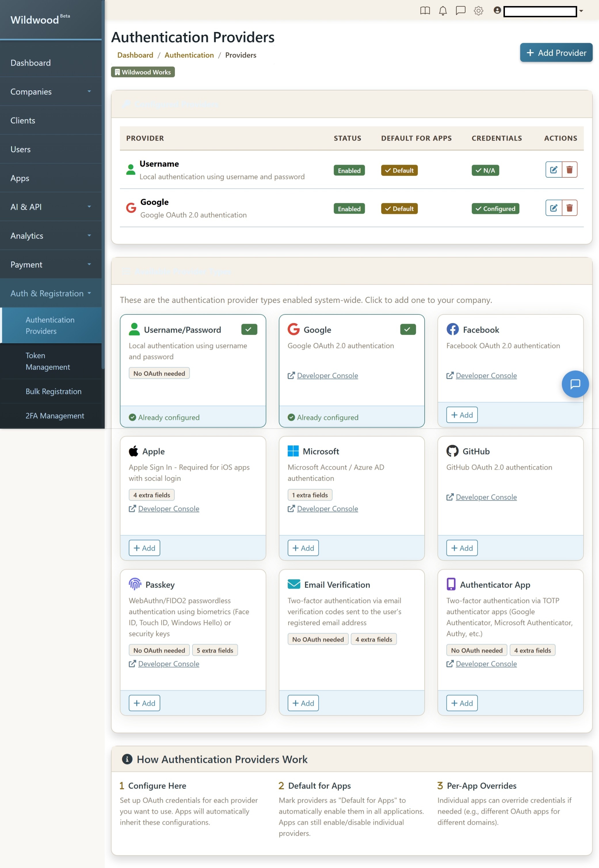Screen dimensions: 599x868
Task: Select Token Management in the sidebar
Action: (48, 361)
